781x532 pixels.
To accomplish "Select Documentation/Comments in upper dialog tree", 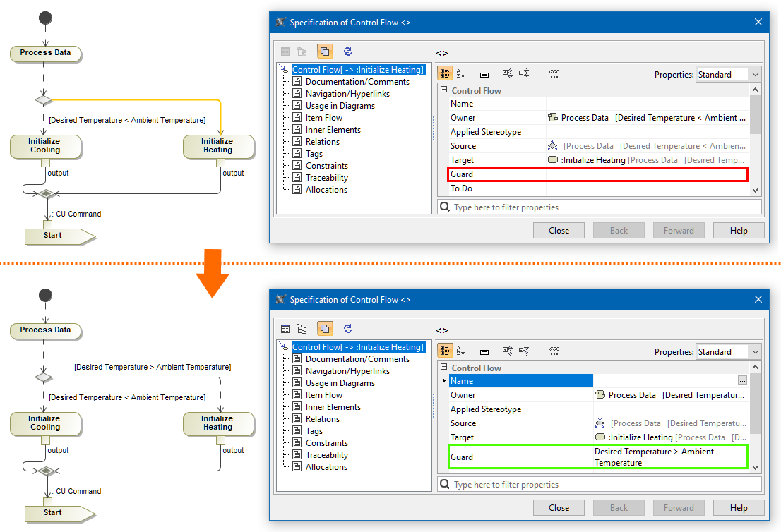I will point(357,82).
